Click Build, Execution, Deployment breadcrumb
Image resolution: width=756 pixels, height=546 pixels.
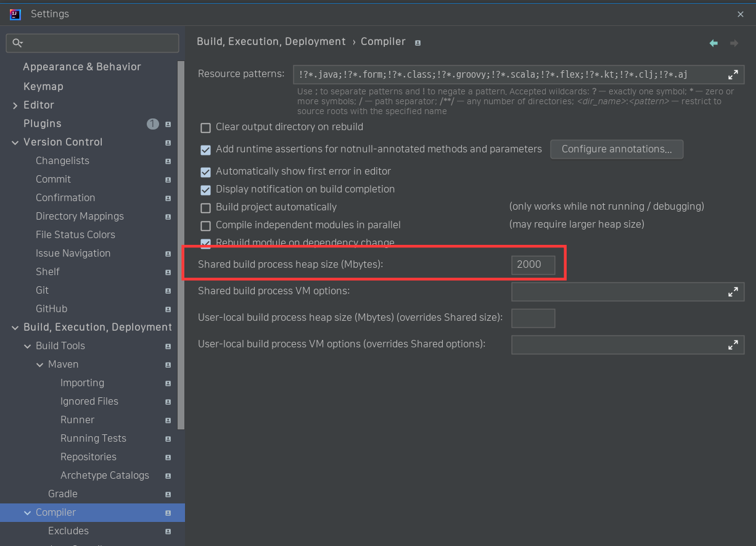point(271,41)
